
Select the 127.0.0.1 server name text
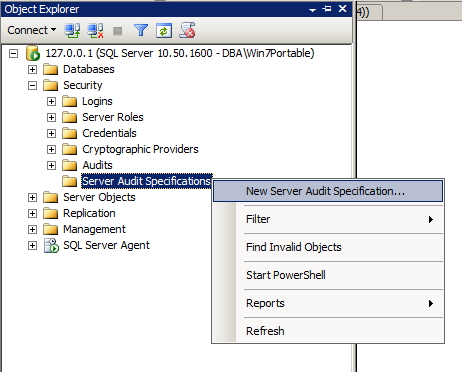180,53
